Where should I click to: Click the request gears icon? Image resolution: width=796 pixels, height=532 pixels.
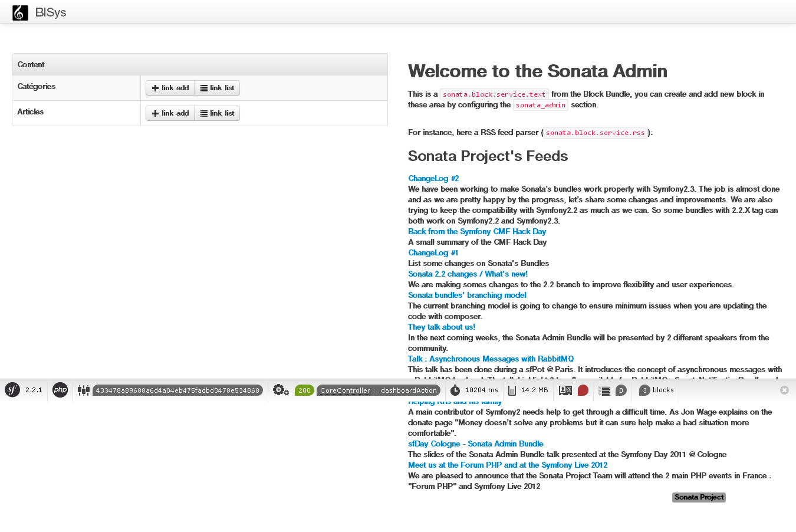coord(281,390)
